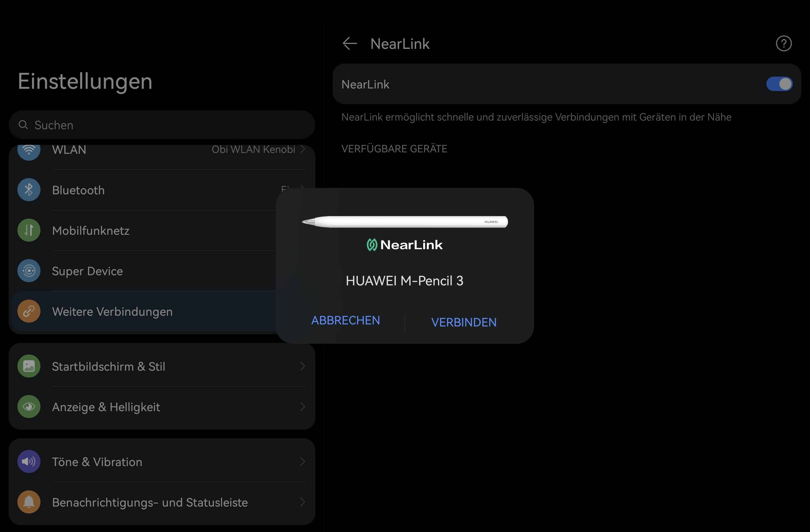Image resolution: width=810 pixels, height=532 pixels.
Task: Click the orange Weitere Verbindungen link icon
Action: point(29,311)
